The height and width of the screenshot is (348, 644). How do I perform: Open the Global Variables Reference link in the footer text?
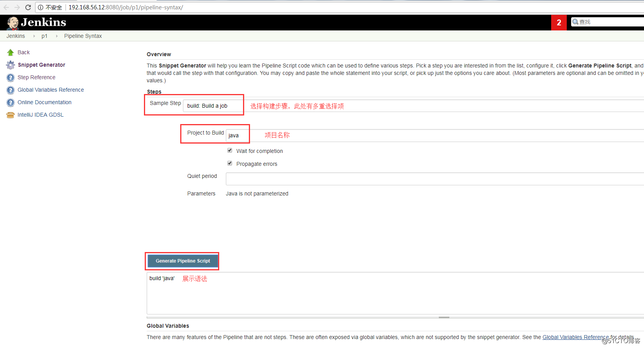pos(575,337)
